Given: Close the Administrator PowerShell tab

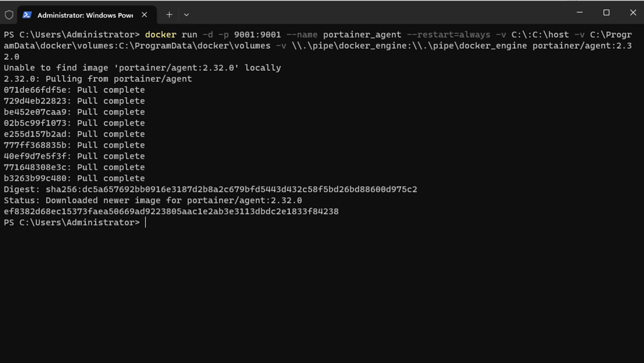Looking at the screenshot, I should [x=144, y=15].
